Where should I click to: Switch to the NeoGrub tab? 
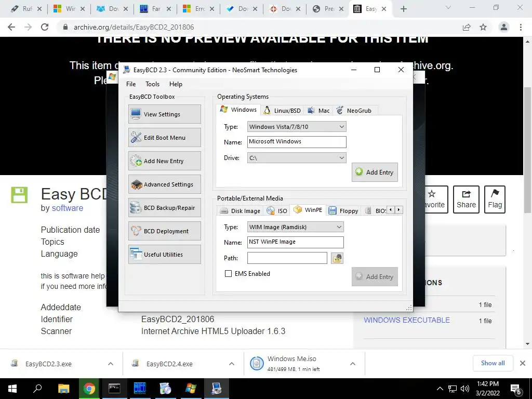click(354, 111)
